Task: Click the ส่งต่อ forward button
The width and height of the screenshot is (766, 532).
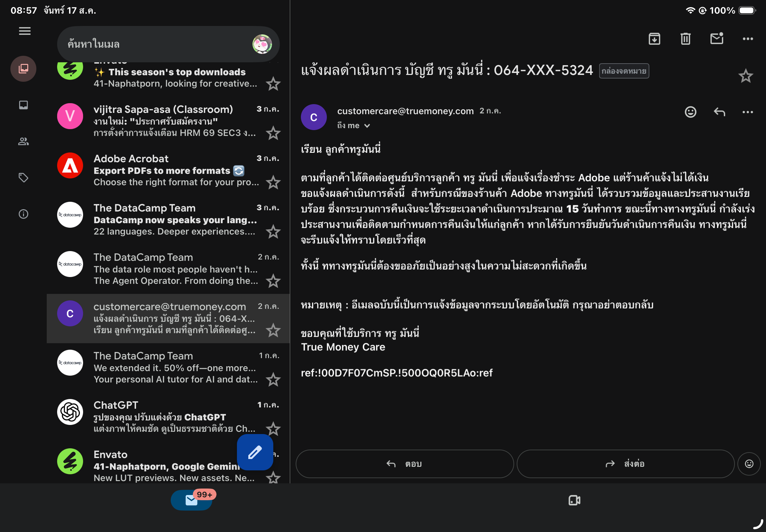Action: click(x=625, y=464)
